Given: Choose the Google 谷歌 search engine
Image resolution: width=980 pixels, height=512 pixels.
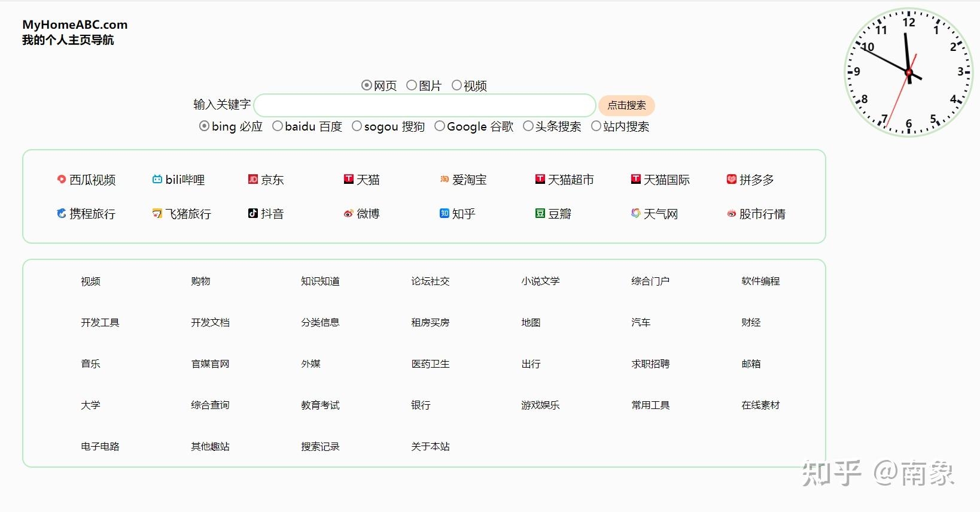Looking at the screenshot, I should 440,126.
